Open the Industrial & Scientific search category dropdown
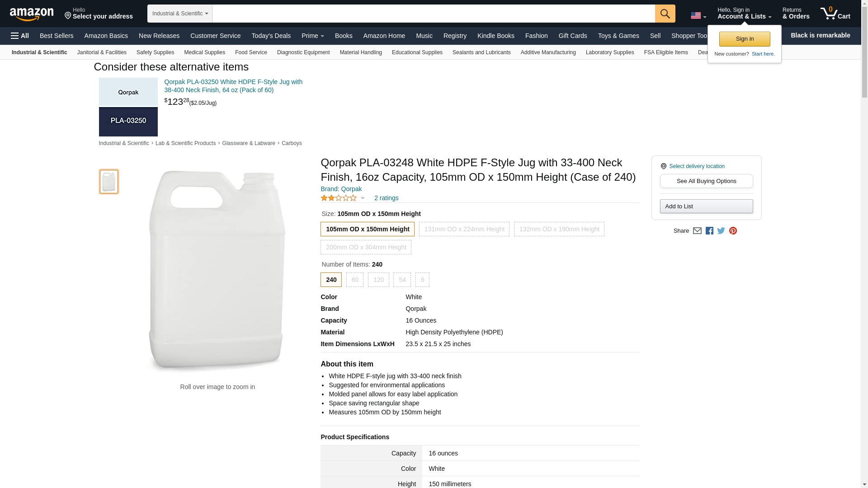 (179, 14)
